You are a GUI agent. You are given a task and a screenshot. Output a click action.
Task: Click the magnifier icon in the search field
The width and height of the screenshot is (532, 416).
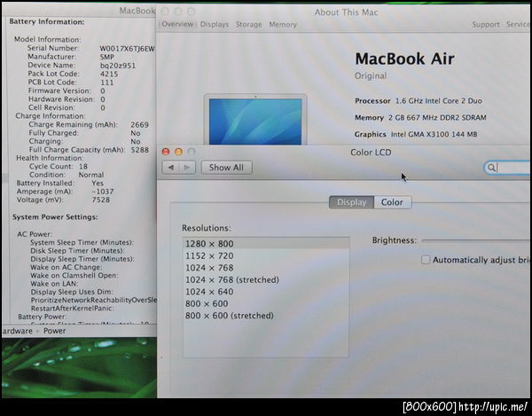tap(491, 168)
